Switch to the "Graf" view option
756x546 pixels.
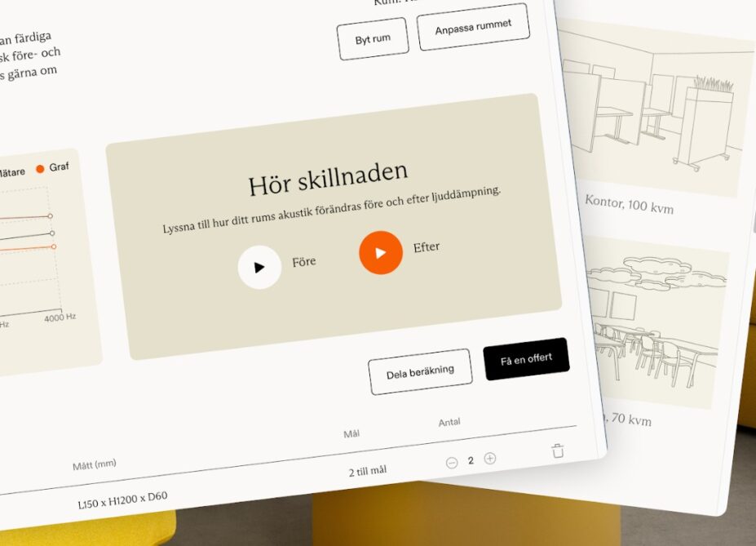pyautogui.click(x=59, y=167)
